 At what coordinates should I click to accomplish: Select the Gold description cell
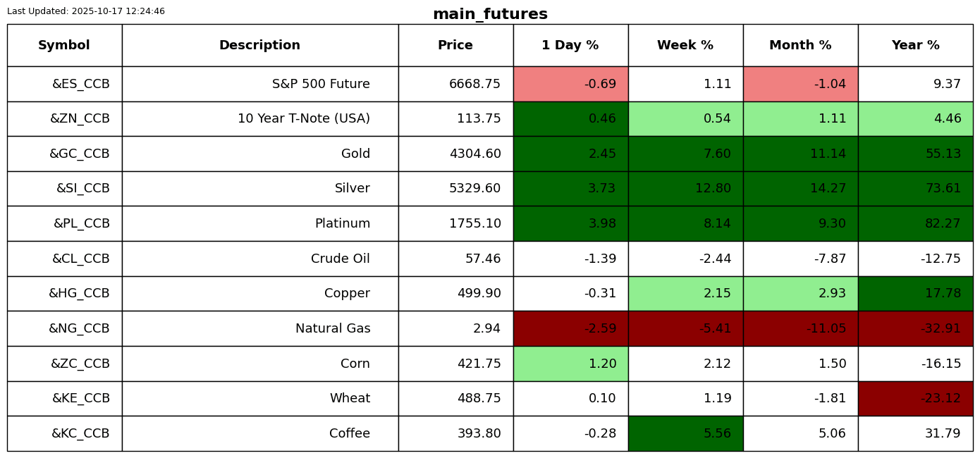tap(355, 154)
